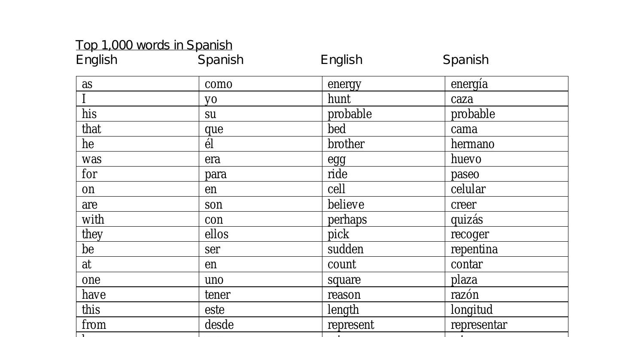This screenshot has width=644, height=337.
Task: Place cursor in the 'quizás' cell
Action: pos(467,220)
